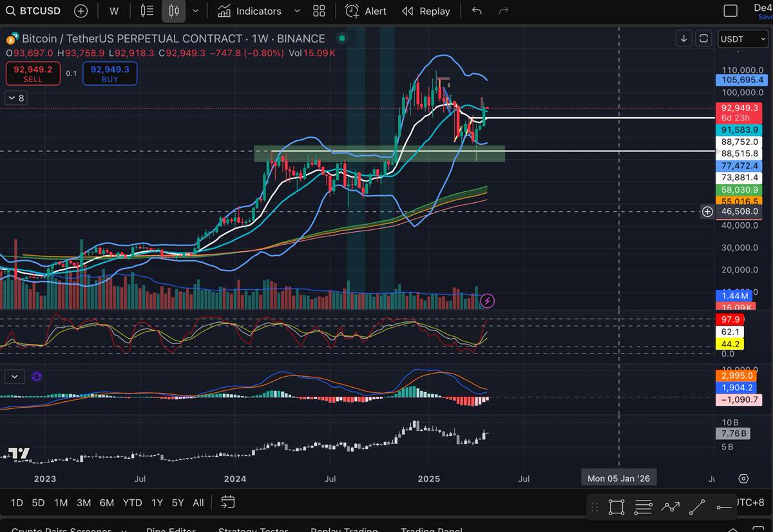Click the -1,090.7 histogram value label
Viewport: 773px width, 532px height.
coord(739,400)
